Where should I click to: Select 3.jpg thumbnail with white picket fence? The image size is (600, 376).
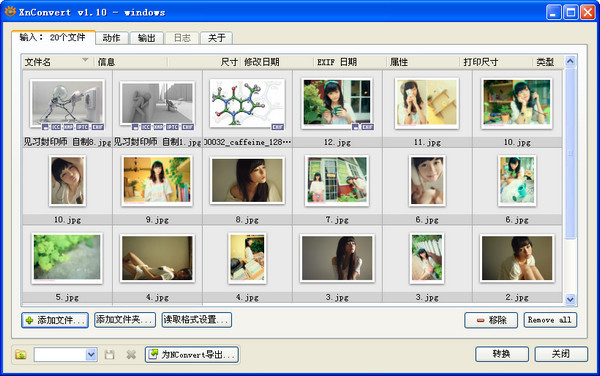point(427,258)
